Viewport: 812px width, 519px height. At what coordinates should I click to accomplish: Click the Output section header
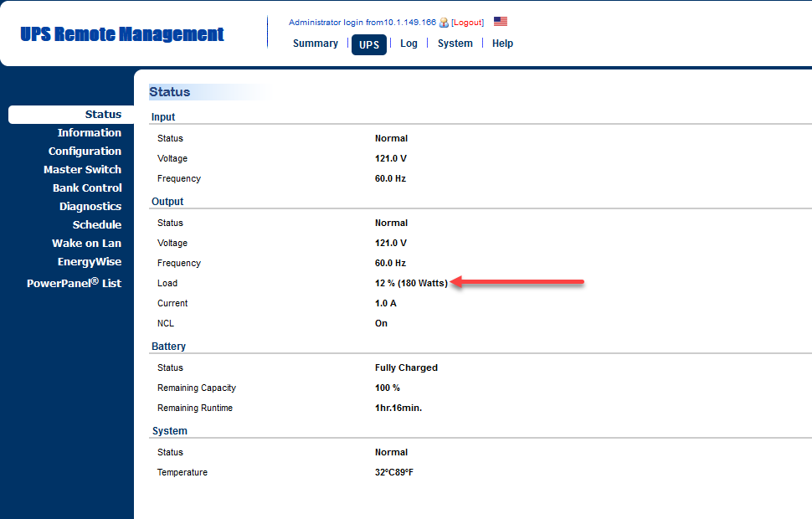pos(167,202)
